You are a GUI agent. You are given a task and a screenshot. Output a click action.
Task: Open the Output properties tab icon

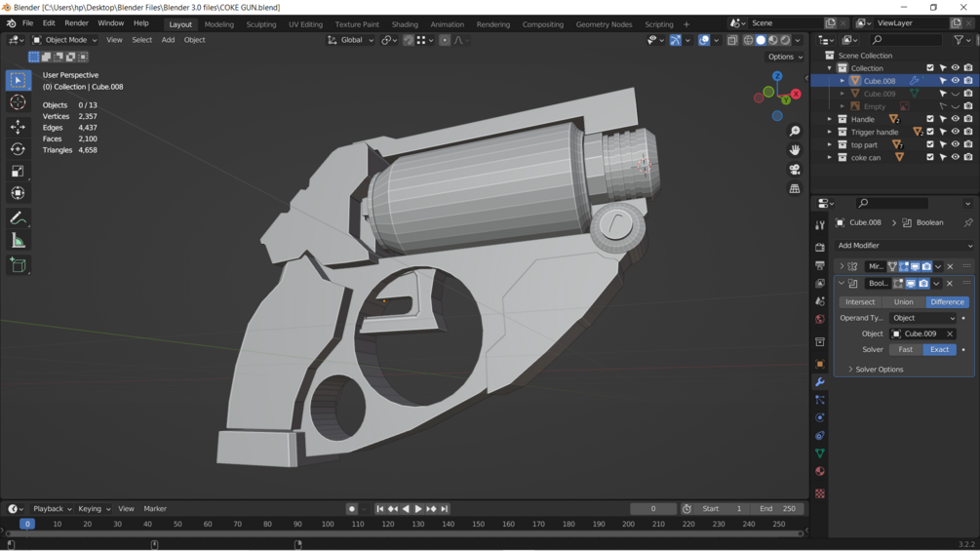(820, 265)
